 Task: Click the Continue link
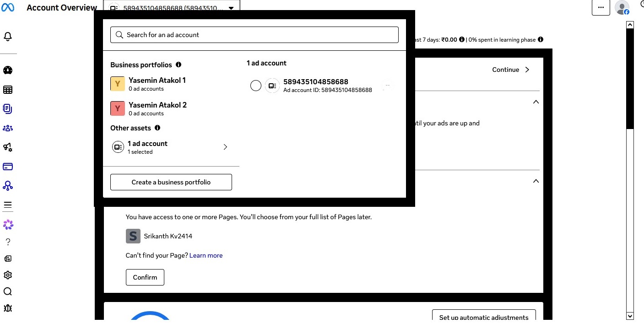[506, 70]
